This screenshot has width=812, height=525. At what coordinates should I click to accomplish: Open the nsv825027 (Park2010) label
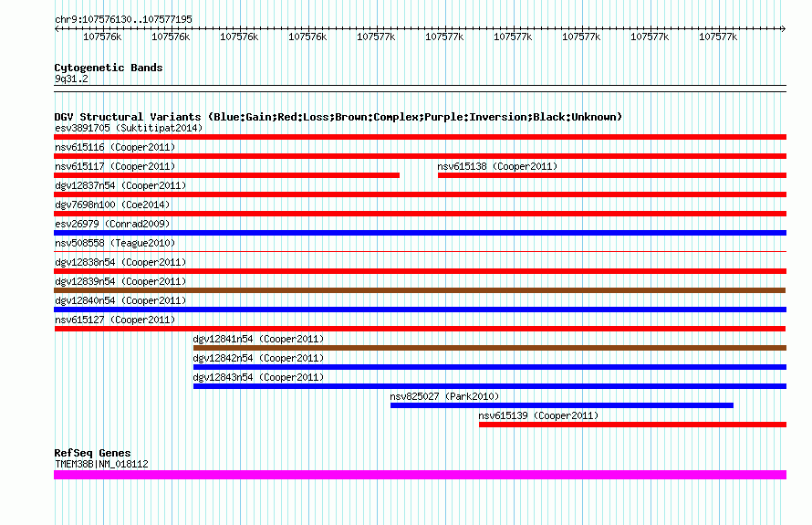[444, 396]
